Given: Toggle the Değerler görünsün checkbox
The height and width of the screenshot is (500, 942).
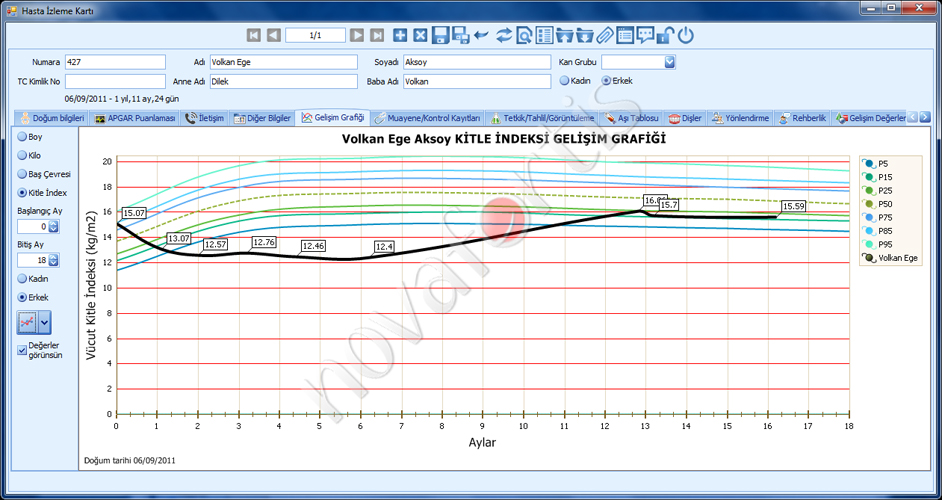Looking at the screenshot, I should 22,350.
